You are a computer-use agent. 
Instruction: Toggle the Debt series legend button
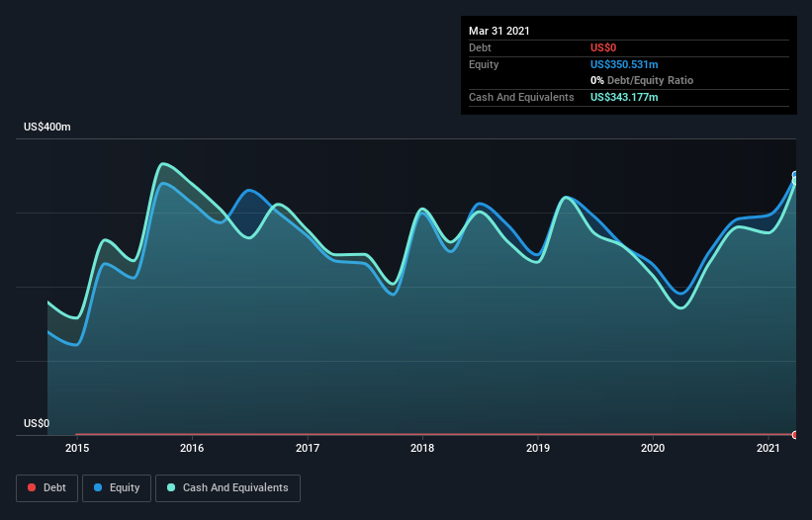point(47,488)
